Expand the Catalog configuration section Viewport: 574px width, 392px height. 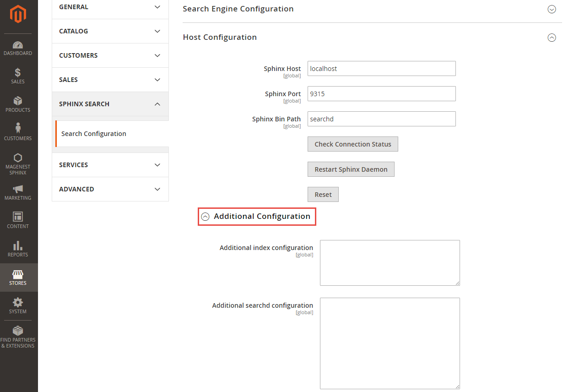click(110, 31)
